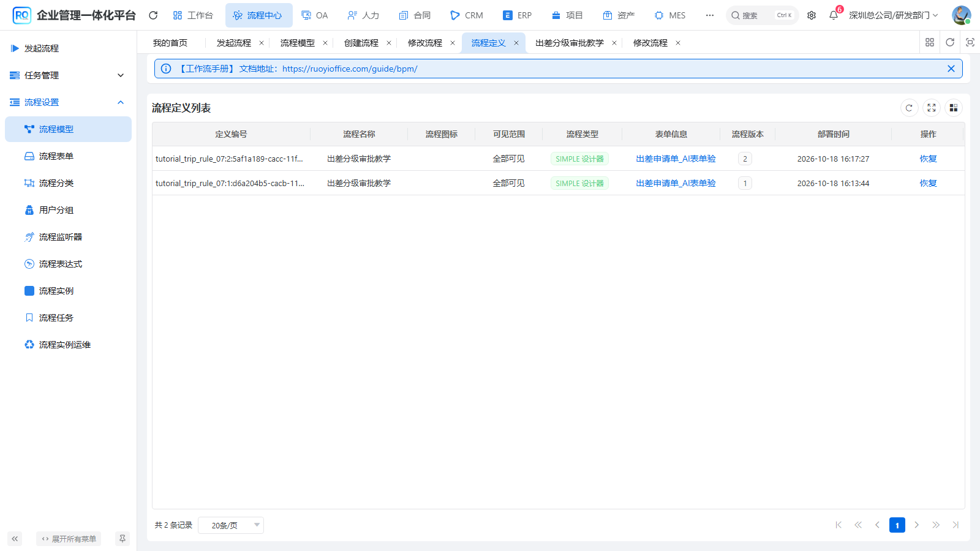Collapse the sidebar with double-arrow icon
Viewport: 980px width, 551px height.
coord(15,539)
